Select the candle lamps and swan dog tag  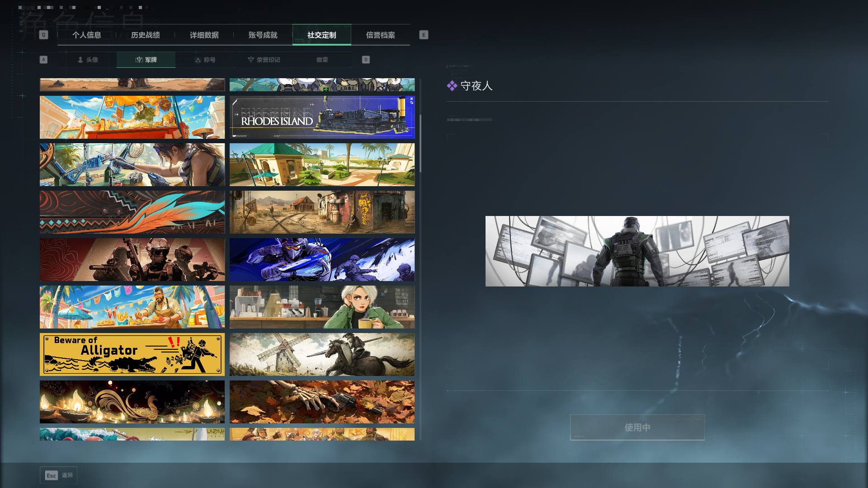[132, 402]
